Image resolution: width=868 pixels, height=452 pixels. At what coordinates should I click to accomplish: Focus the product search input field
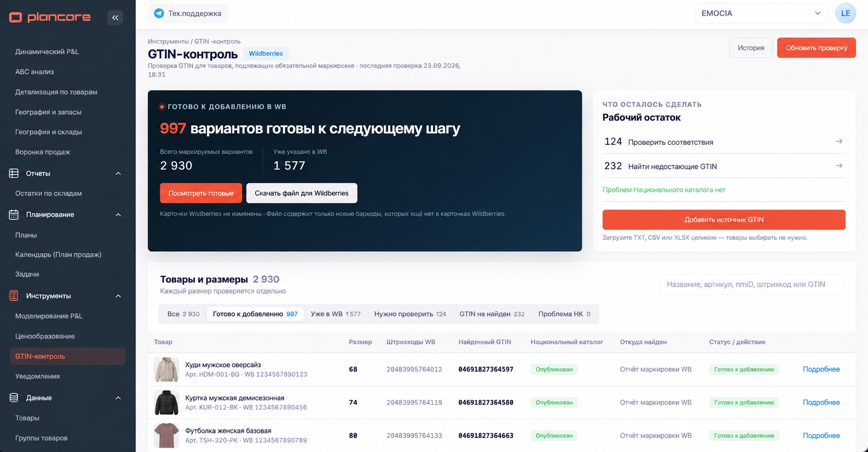[752, 284]
